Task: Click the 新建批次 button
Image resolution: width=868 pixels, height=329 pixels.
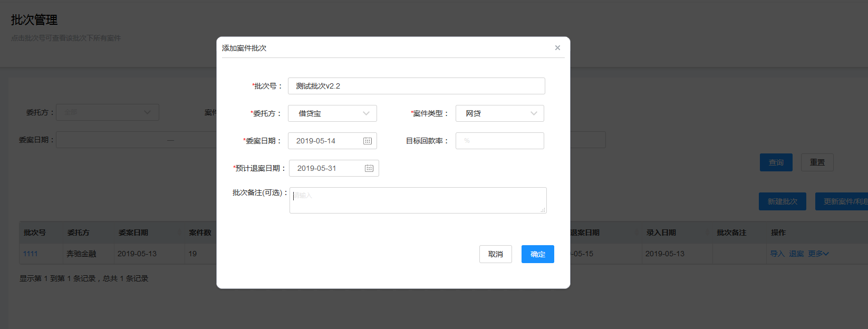Action: (782, 201)
